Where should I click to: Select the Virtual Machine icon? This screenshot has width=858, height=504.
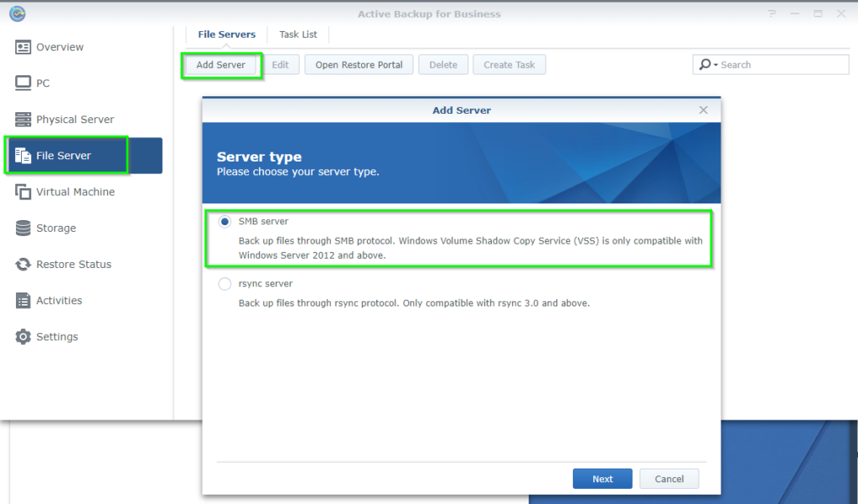point(23,192)
